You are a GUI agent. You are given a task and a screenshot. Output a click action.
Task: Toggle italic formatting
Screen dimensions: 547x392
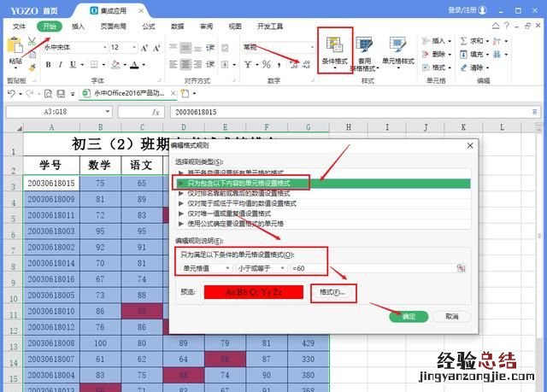coord(60,64)
